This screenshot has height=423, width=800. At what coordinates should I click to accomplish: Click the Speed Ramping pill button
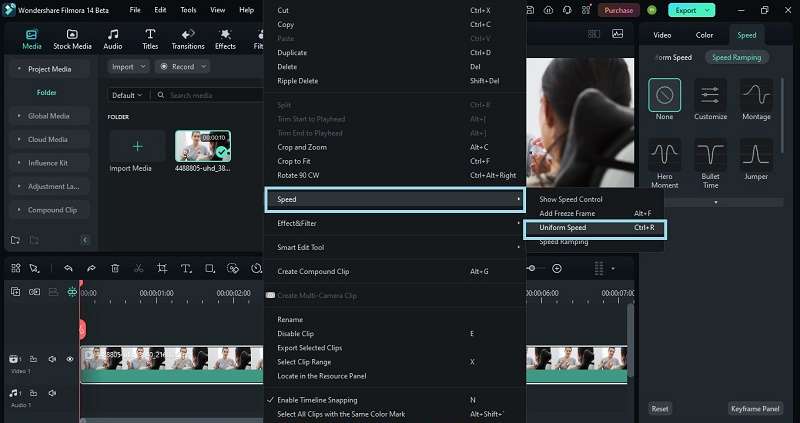736,57
